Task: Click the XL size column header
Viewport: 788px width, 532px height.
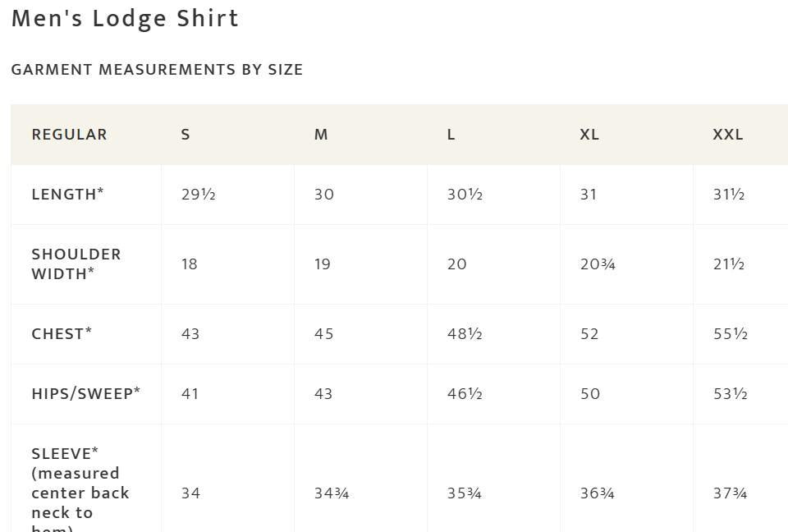Action: click(589, 135)
